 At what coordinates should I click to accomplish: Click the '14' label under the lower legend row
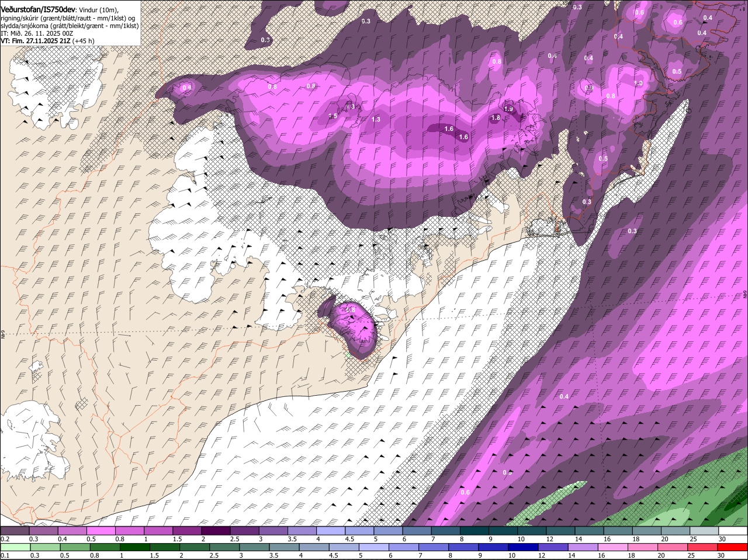click(570, 555)
